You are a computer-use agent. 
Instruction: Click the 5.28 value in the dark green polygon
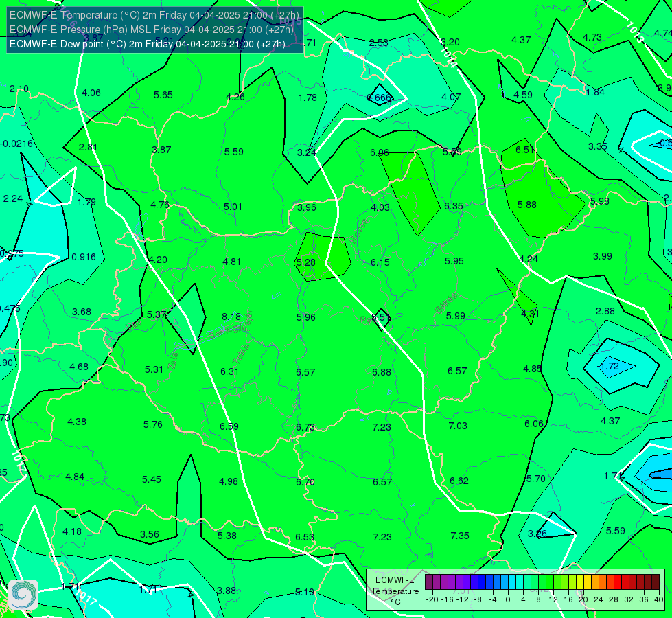click(306, 262)
